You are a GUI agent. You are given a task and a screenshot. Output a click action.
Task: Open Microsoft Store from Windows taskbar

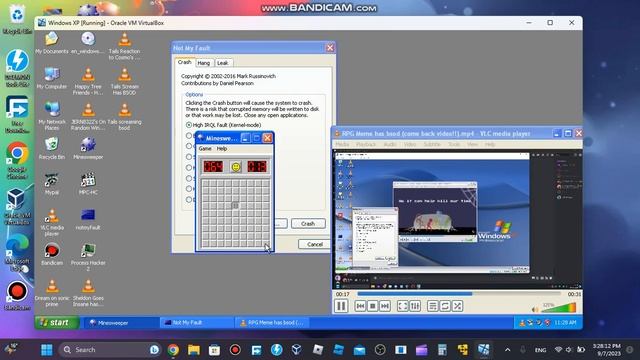[214, 350]
